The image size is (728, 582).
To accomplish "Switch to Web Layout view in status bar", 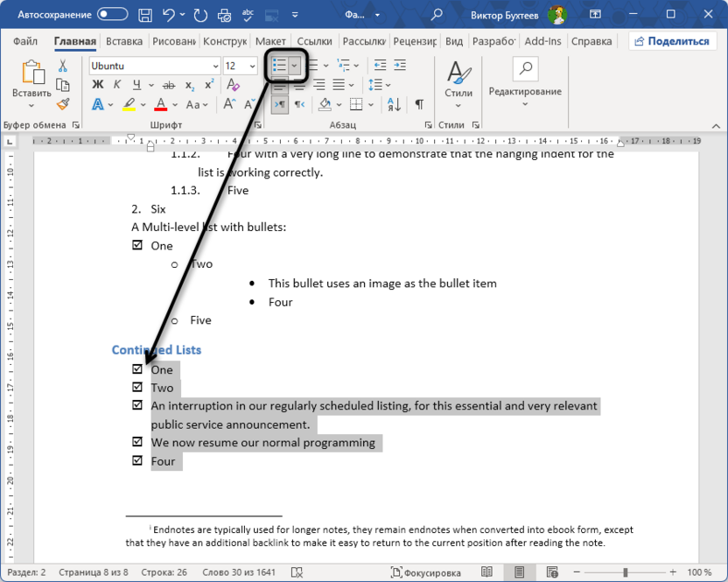I will coord(552,572).
